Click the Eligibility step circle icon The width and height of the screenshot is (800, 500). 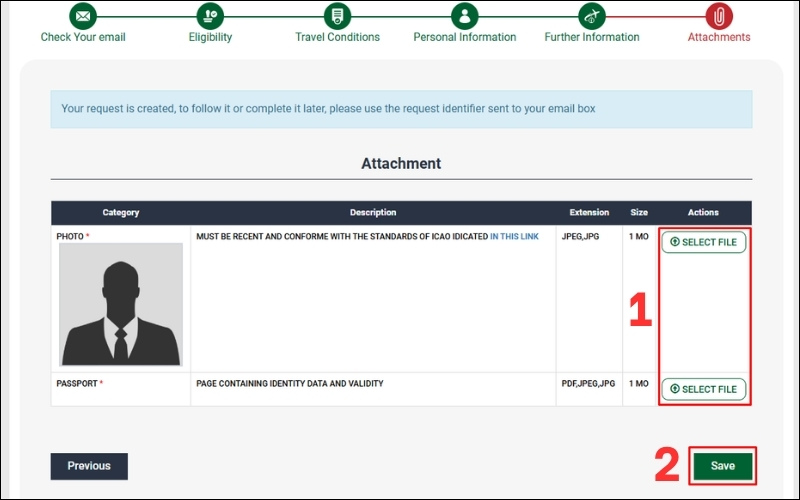click(x=210, y=16)
